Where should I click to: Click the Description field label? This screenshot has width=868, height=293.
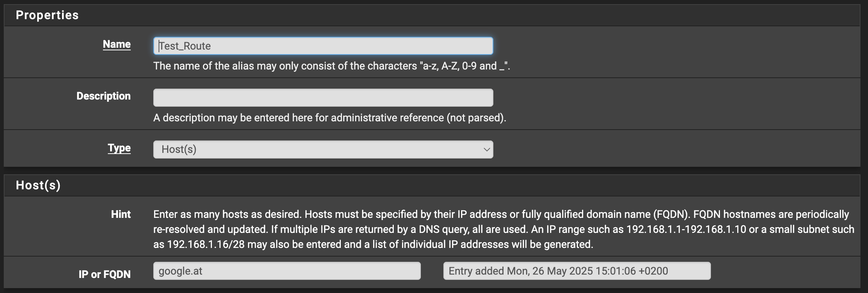(103, 96)
